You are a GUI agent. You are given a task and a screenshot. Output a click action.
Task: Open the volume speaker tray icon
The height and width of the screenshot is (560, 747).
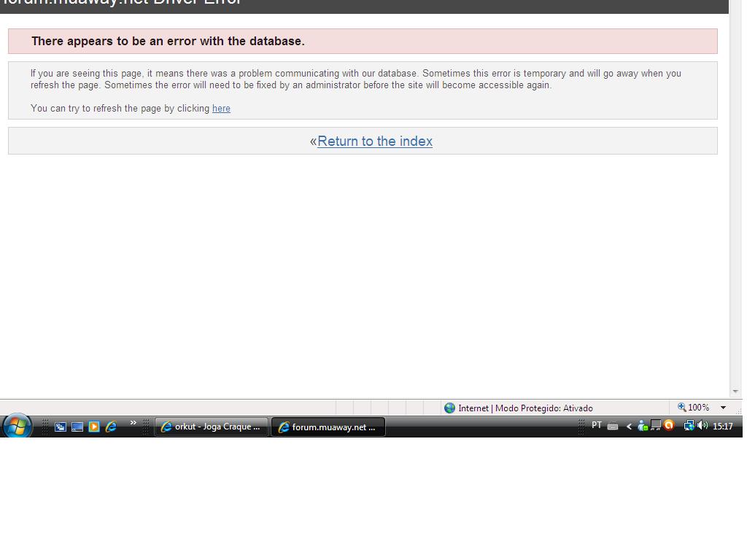(x=702, y=426)
